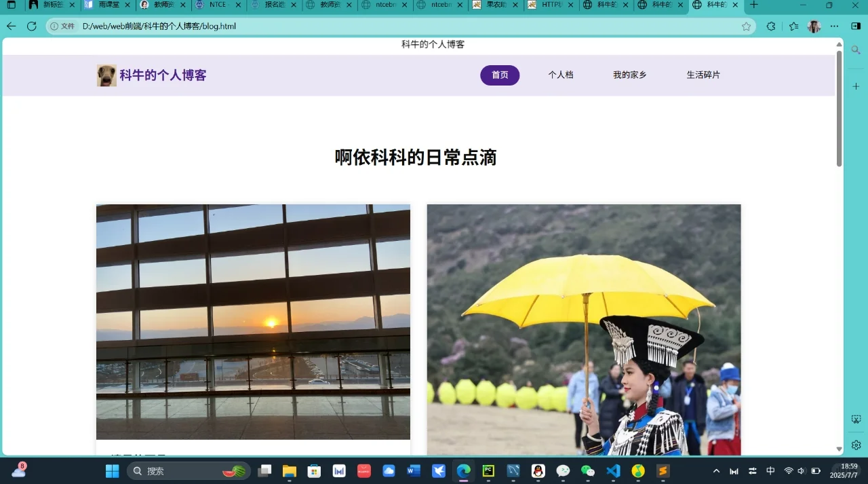Open File Explorer from the taskbar
The image size is (868, 484).
(290, 471)
